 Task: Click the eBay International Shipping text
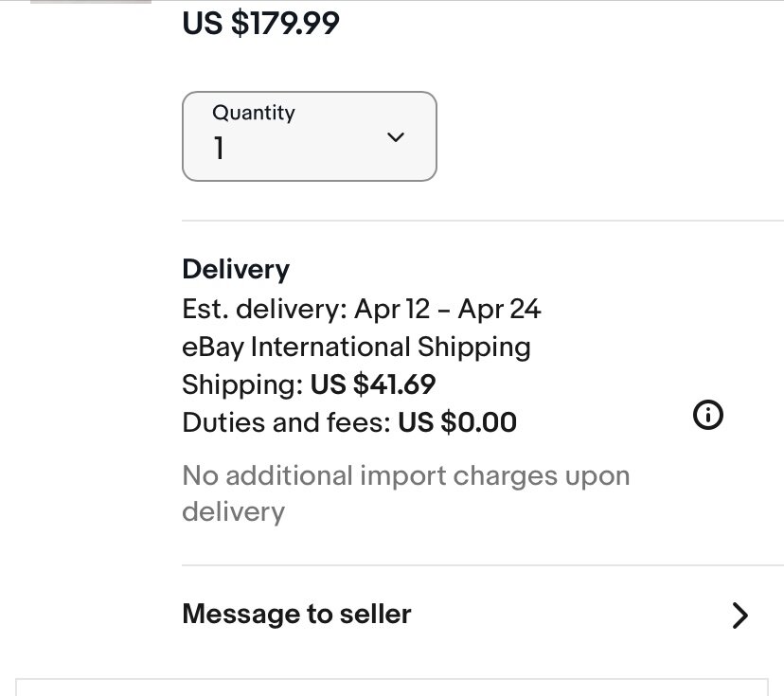point(357,348)
